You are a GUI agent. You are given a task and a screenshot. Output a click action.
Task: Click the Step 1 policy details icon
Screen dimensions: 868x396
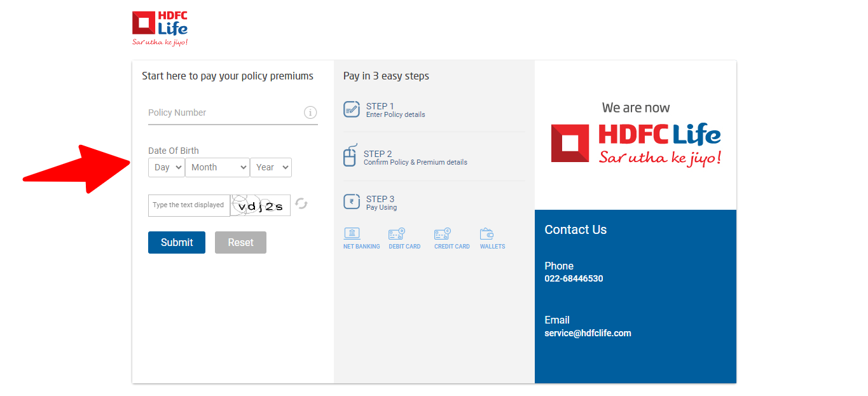pyautogui.click(x=352, y=109)
